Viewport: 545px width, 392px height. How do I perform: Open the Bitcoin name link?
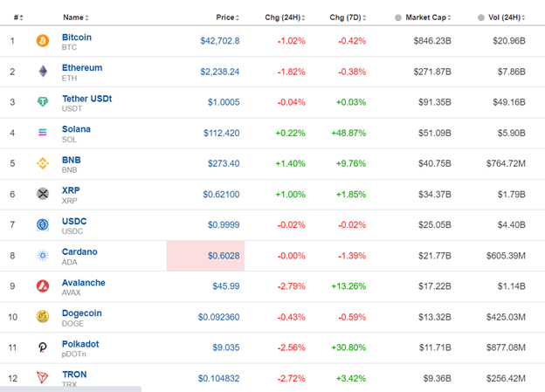pos(77,38)
